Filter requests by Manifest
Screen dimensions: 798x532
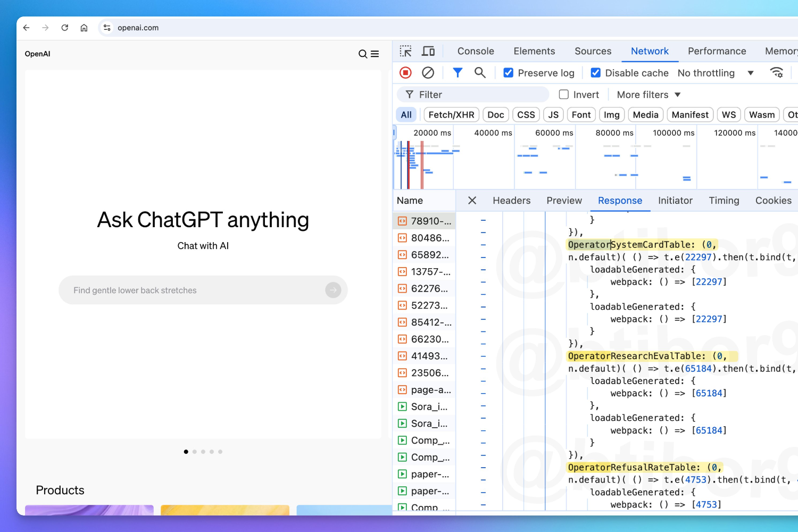tap(690, 115)
